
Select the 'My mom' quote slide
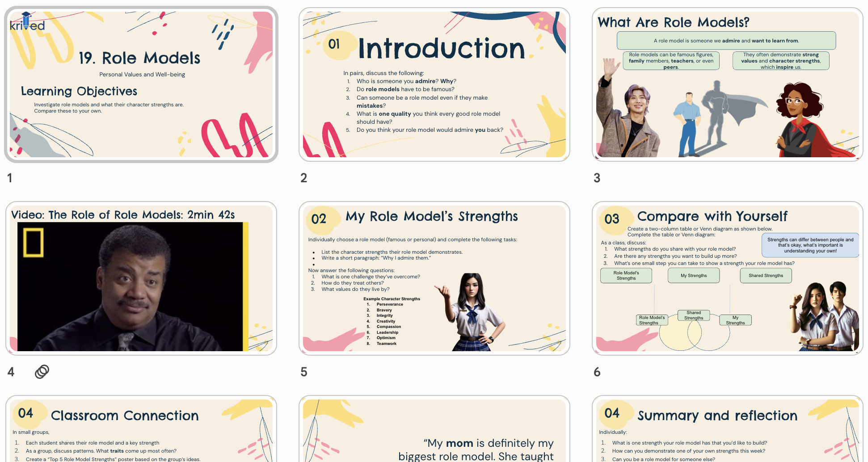click(x=434, y=429)
